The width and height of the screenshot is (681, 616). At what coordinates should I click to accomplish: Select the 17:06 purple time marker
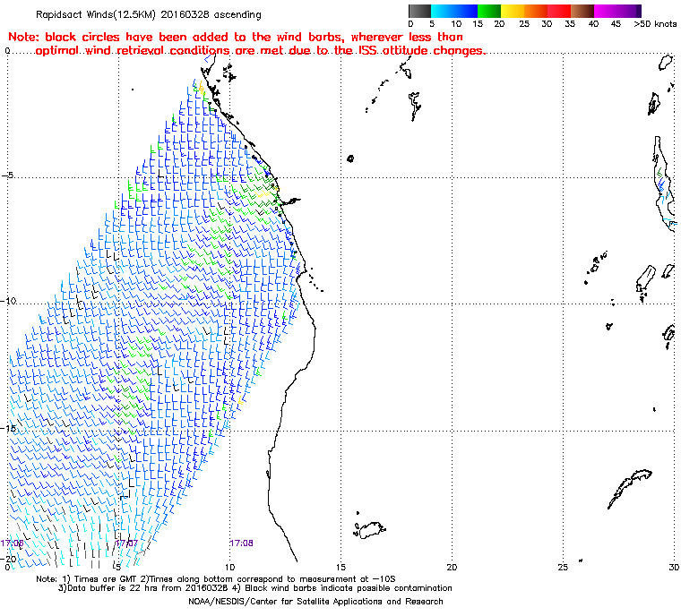(x=12, y=543)
